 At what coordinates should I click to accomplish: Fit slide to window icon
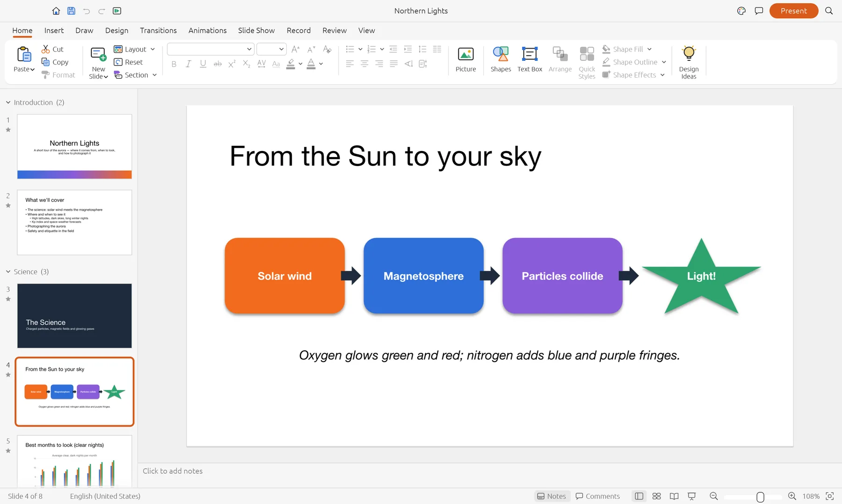point(830,496)
